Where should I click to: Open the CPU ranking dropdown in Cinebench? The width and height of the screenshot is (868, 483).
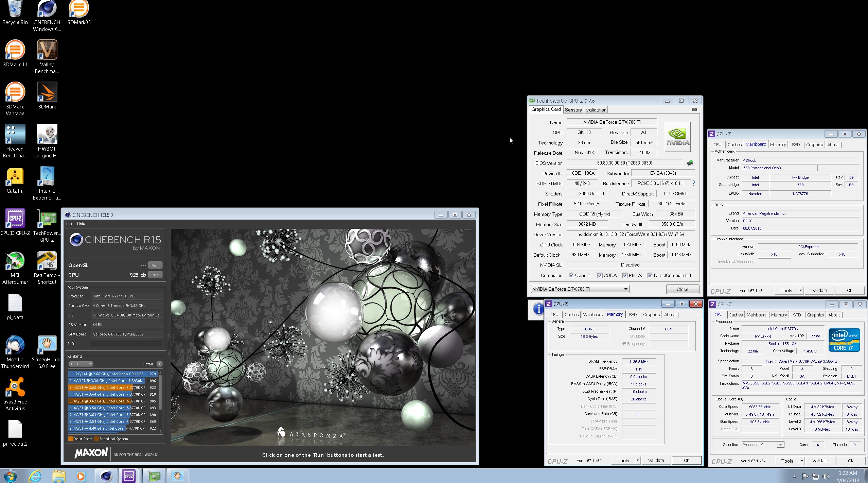(x=81, y=364)
